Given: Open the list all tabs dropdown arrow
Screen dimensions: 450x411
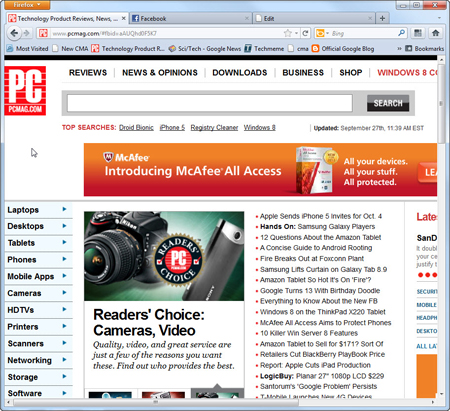Looking at the screenshot, I should [439, 18].
